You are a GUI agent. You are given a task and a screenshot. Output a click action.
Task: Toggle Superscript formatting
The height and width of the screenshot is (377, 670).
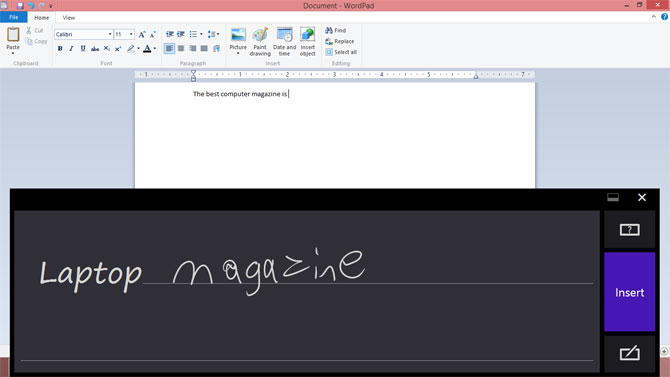pyautogui.click(x=118, y=49)
